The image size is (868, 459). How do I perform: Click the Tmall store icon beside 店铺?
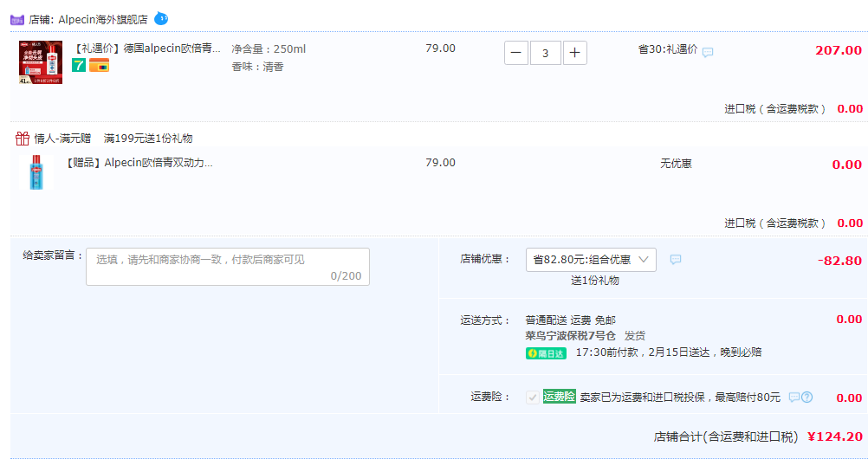[17, 19]
